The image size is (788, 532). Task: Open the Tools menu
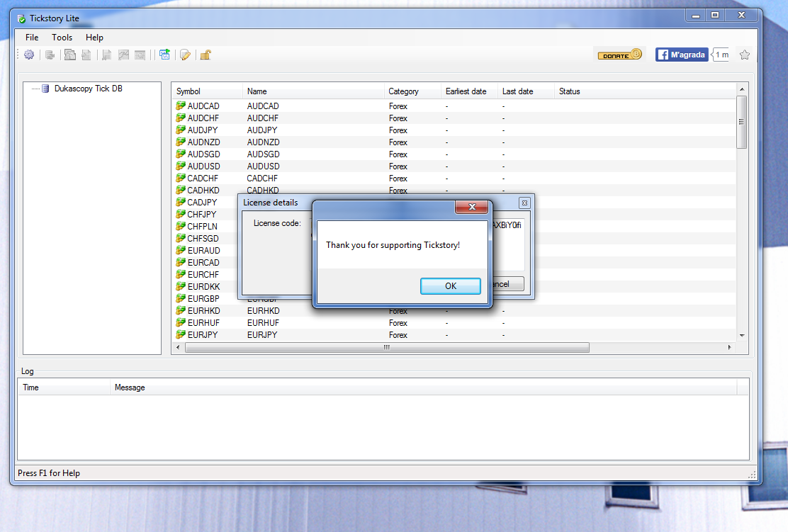62,37
